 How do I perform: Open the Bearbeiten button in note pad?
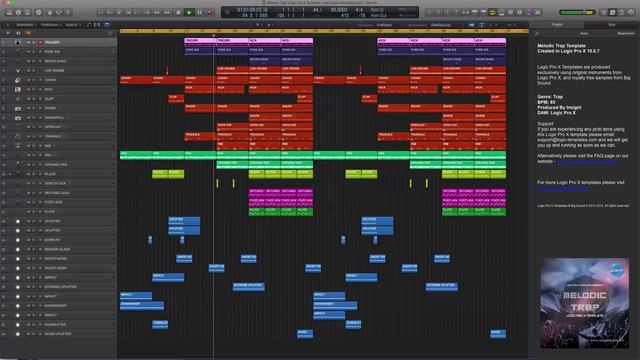(x=626, y=33)
